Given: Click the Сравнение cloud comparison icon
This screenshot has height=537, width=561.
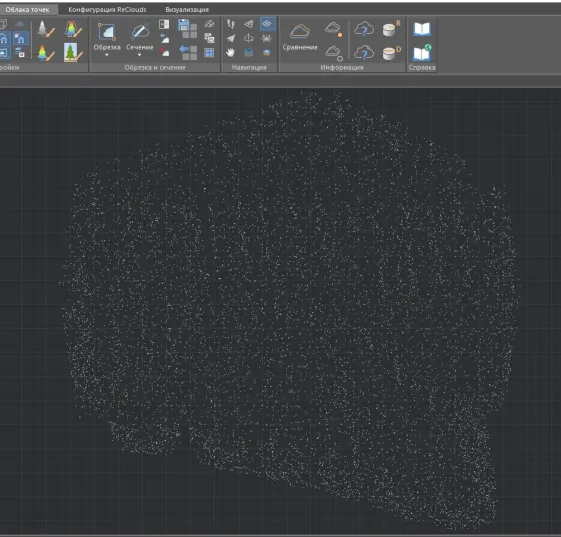Looking at the screenshot, I should click(300, 32).
